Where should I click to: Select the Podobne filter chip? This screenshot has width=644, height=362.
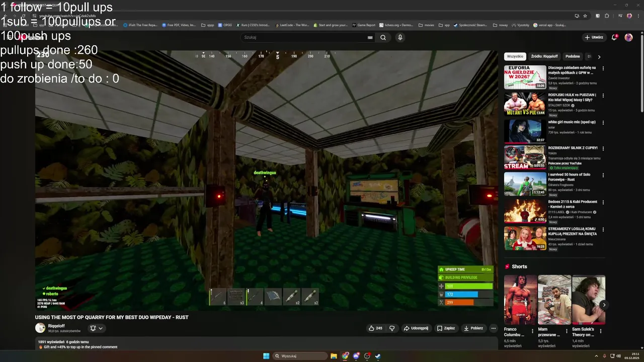[x=573, y=57]
